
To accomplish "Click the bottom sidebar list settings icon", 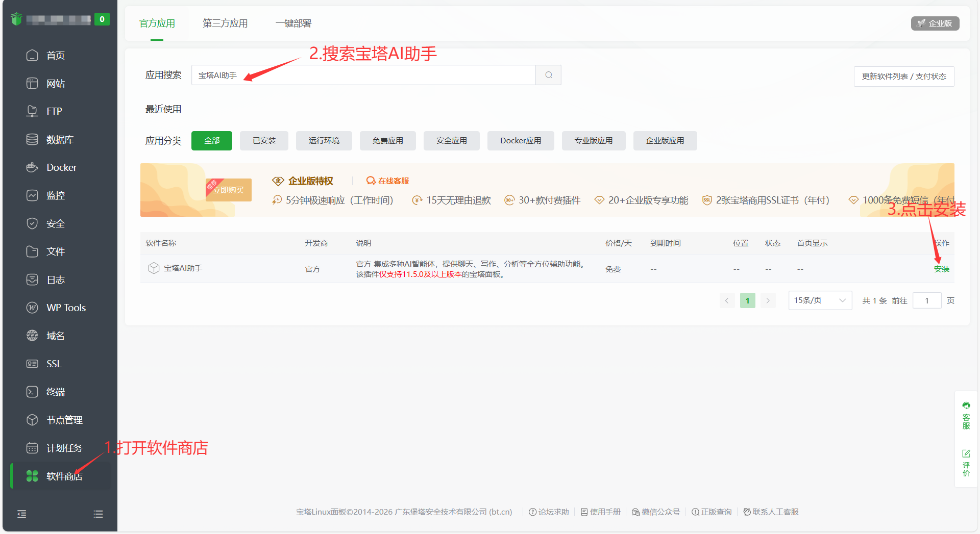I will pos(99,514).
